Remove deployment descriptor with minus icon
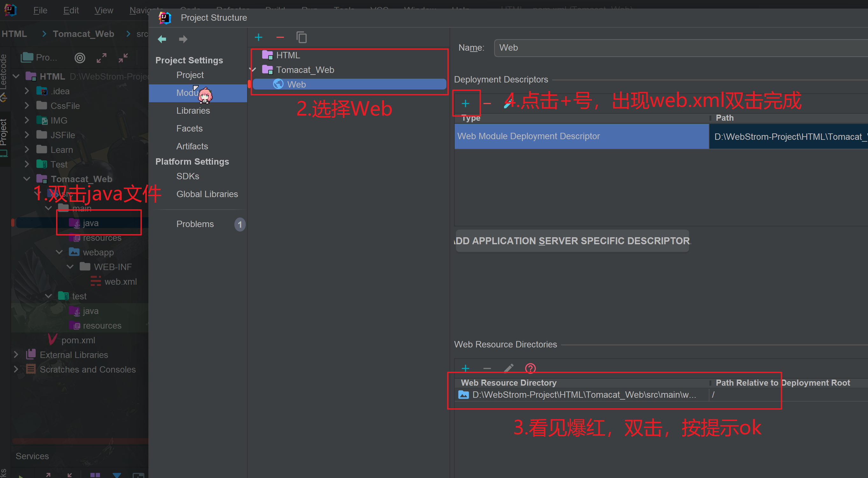Image resolution: width=868 pixels, height=478 pixels. (x=487, y=103)
